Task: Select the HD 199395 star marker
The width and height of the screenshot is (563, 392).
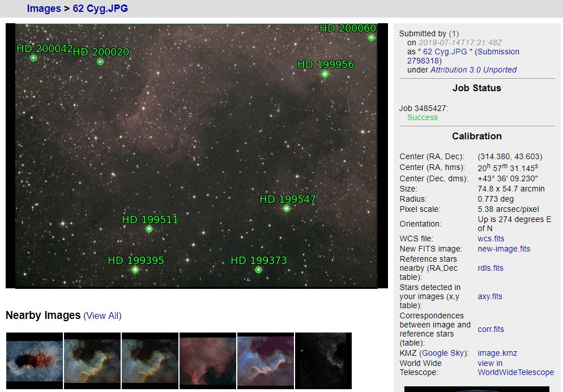Action: tap(135, 270)
